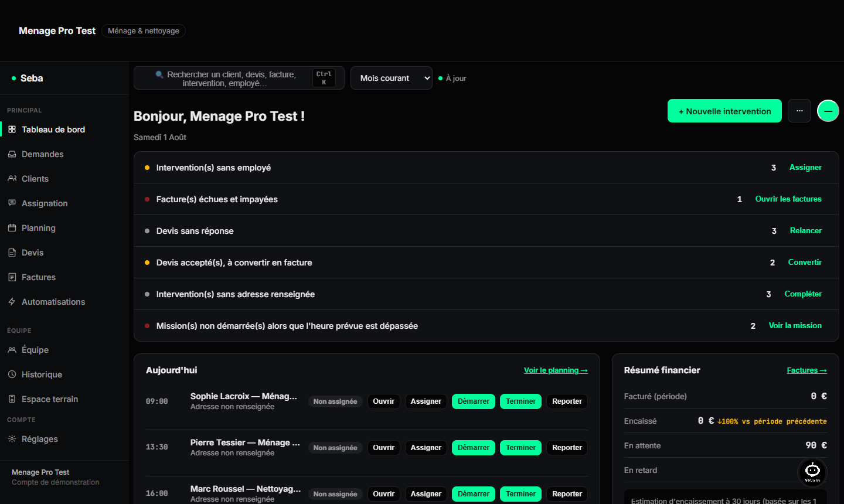
Task: Click the Demandes inbox icon
Action: pos(12,154)
